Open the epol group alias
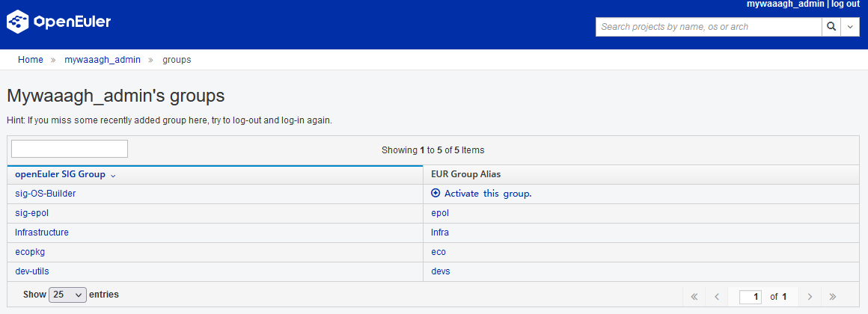 [x=440, y=213]
